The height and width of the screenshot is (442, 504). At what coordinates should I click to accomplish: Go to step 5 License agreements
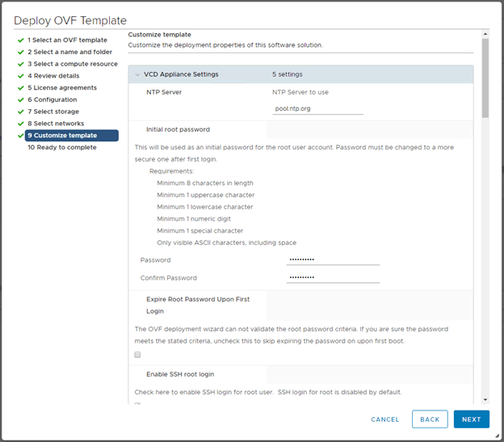pyautogui.click(x=62, y=88)
